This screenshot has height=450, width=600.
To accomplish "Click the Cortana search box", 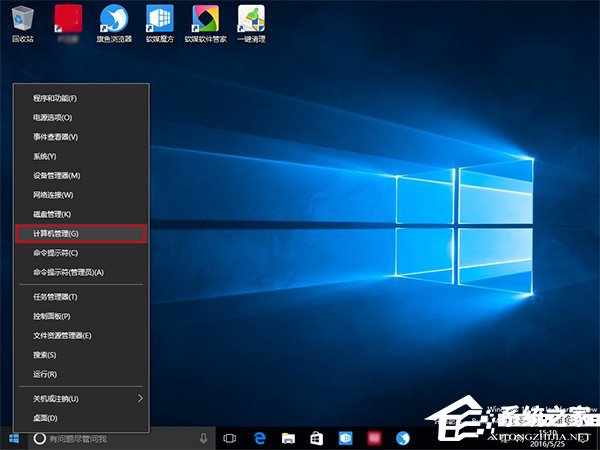I will (110, 438).
